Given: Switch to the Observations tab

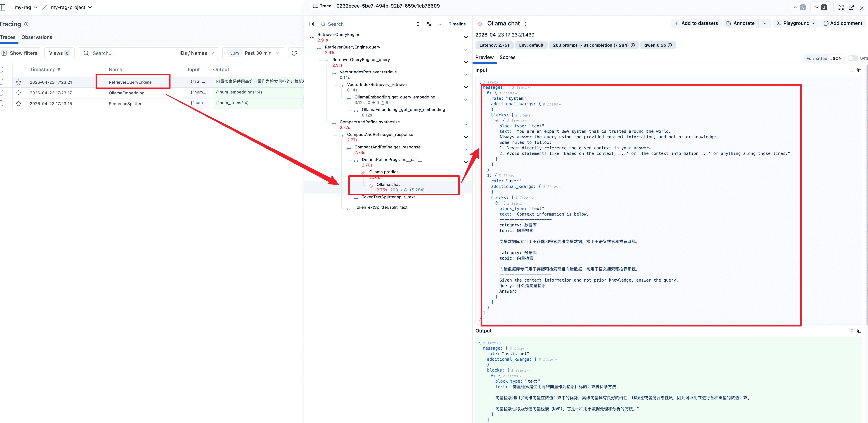Looking at the screenshot, I should pos(37,37).
